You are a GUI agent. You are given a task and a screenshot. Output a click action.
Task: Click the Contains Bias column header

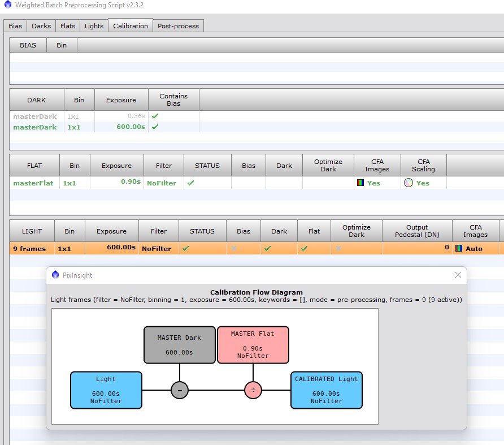(173, 100)
